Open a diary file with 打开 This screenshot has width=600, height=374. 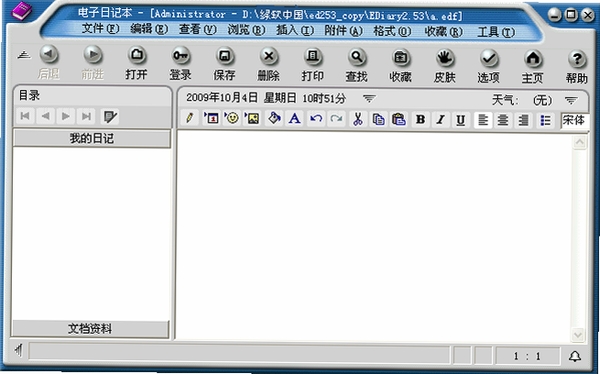tap(137, 56)
